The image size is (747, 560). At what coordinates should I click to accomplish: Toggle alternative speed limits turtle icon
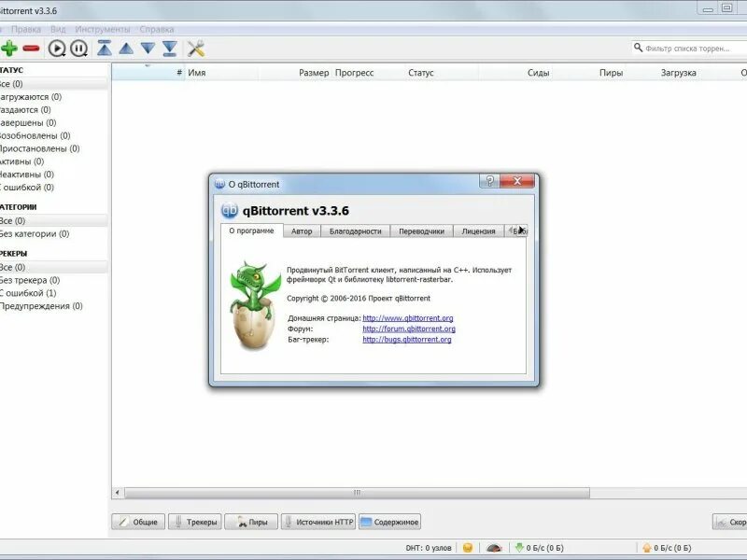click(x=494, y=548)
